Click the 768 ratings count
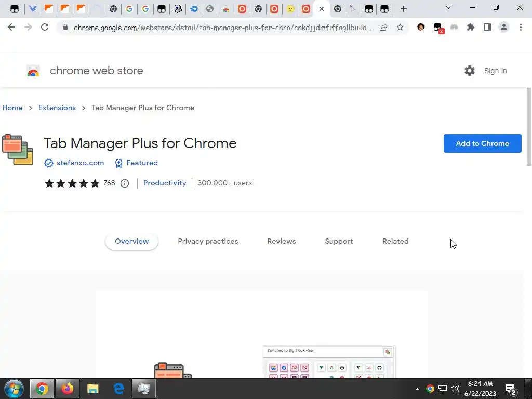 [x=109, y=183]
